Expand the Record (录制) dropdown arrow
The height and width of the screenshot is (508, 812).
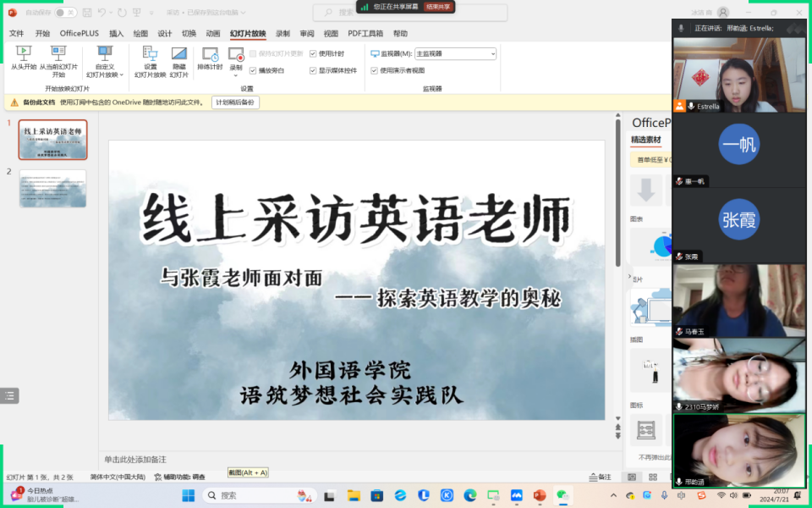coord(236,75)
